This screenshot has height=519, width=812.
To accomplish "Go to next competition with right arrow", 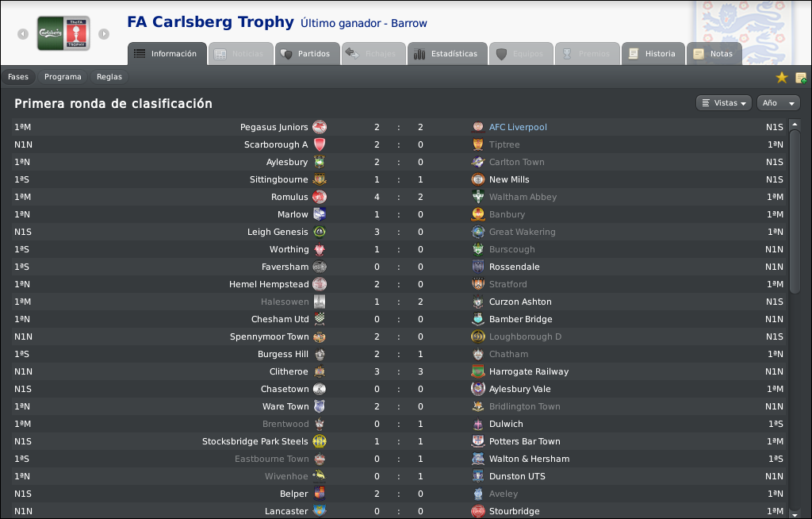I will (x=104, y=33).
